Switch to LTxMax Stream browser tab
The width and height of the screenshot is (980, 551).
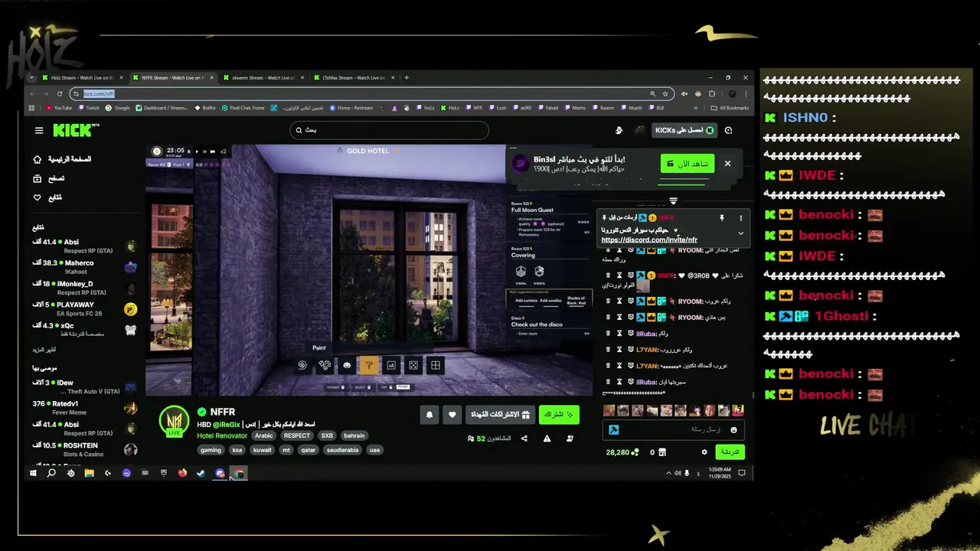tap(352, 77)
